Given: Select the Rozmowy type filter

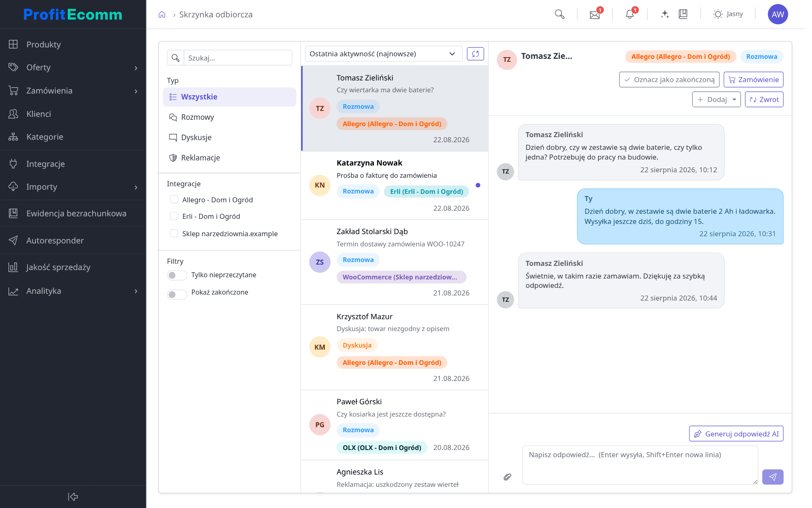Looking at the screenshot, I should [229, 117].
